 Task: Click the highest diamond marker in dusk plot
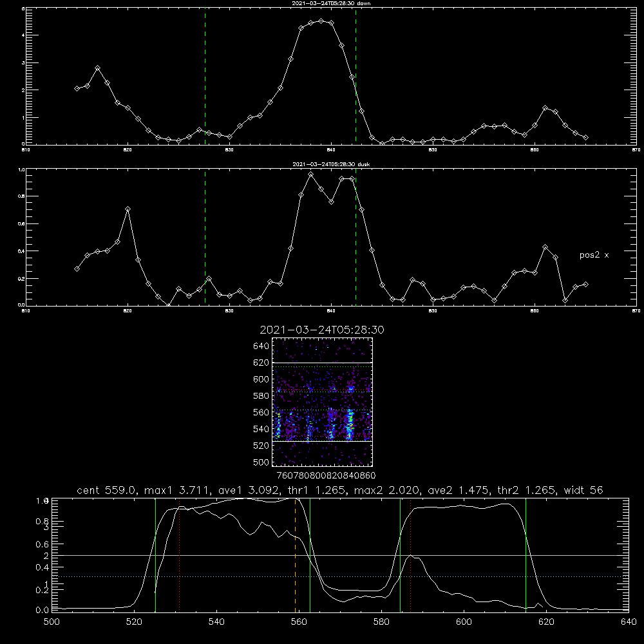coord(311,175)
